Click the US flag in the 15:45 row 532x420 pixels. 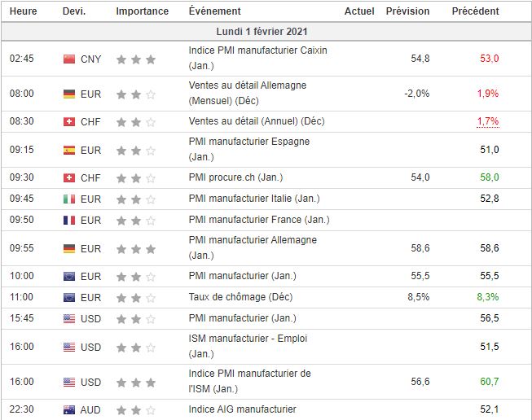pos(69,318)
